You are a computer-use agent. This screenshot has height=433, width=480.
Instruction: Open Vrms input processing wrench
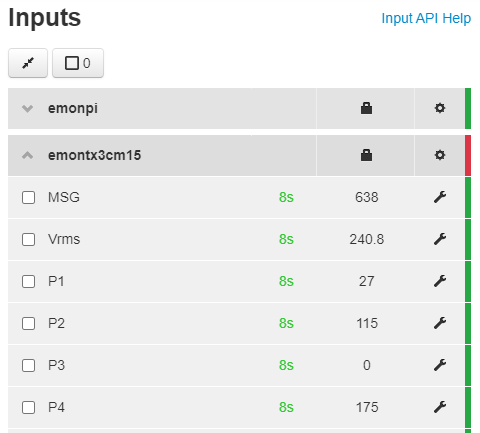tap(440, 239)
